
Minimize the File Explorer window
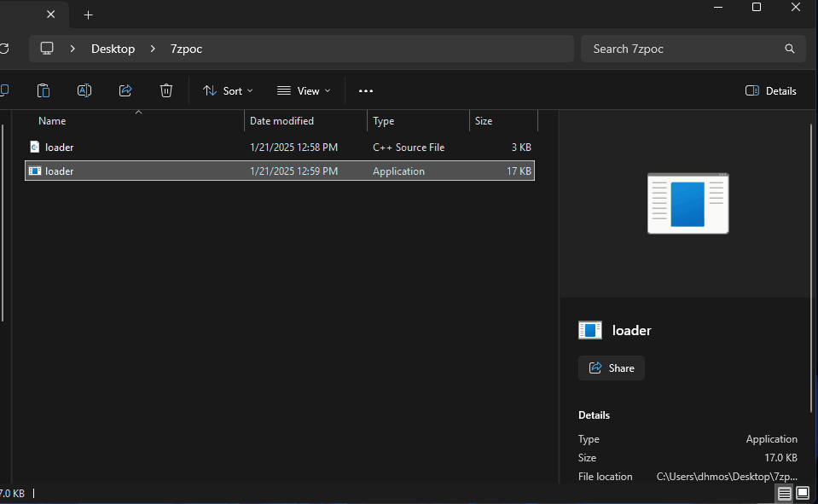click(718, 8)
